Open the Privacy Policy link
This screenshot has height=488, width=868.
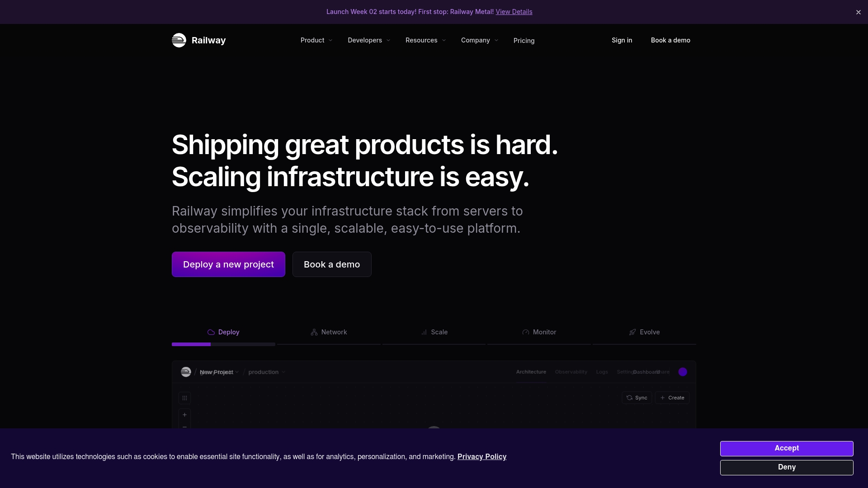tap(482, 456)
